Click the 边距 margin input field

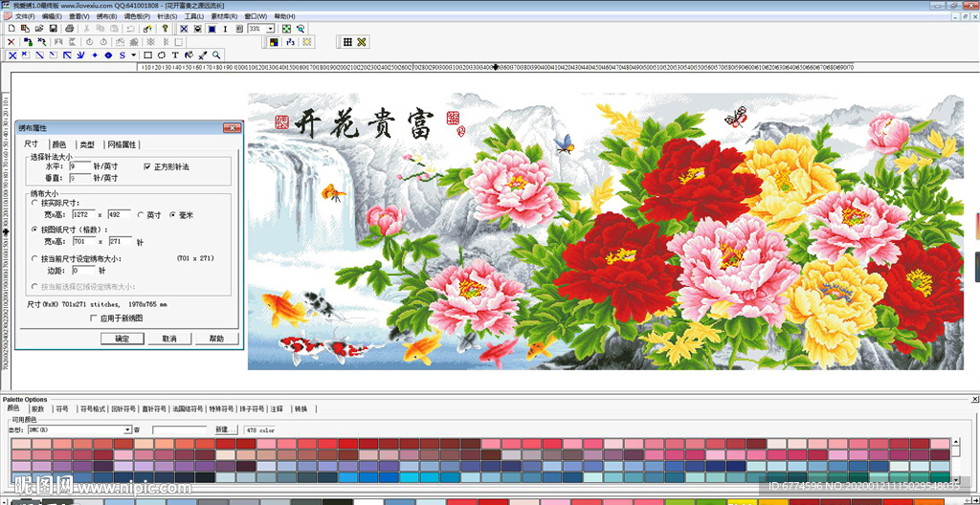pyautogui.click(x=84, y=271)
